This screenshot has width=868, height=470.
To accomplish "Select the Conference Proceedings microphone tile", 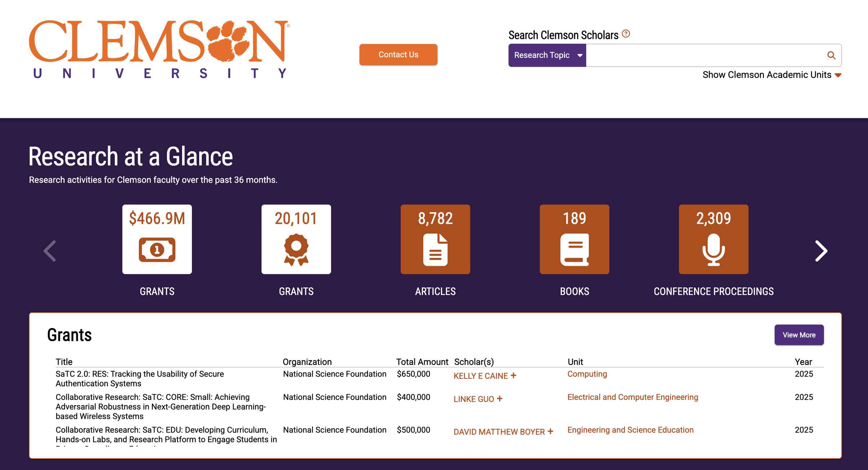I will 713,239.
